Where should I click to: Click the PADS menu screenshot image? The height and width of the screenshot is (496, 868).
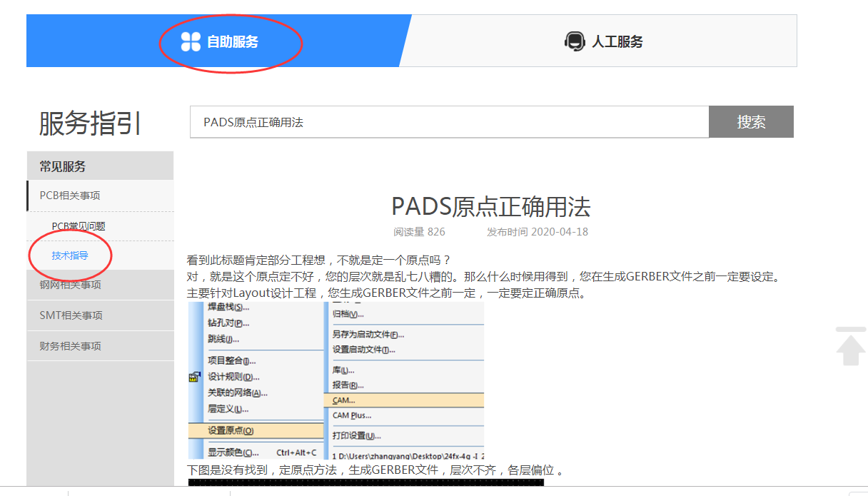tap(335, 380)
